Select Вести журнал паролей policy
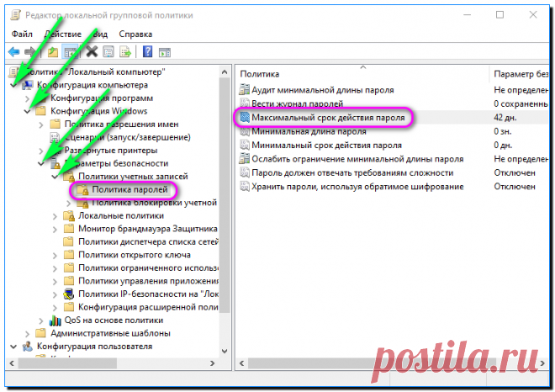 pyautogui.click(x=298, y=103)
